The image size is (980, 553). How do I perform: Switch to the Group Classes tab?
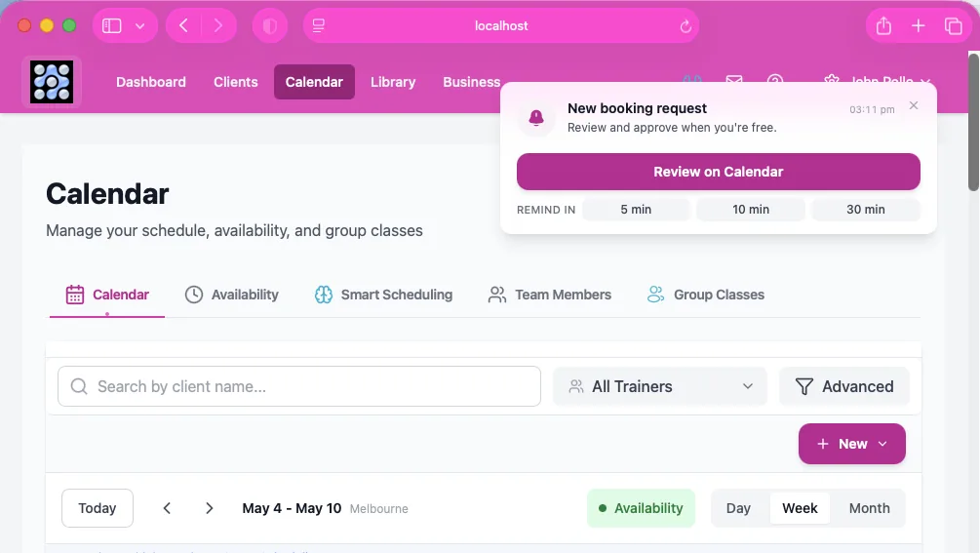[706, 295]
